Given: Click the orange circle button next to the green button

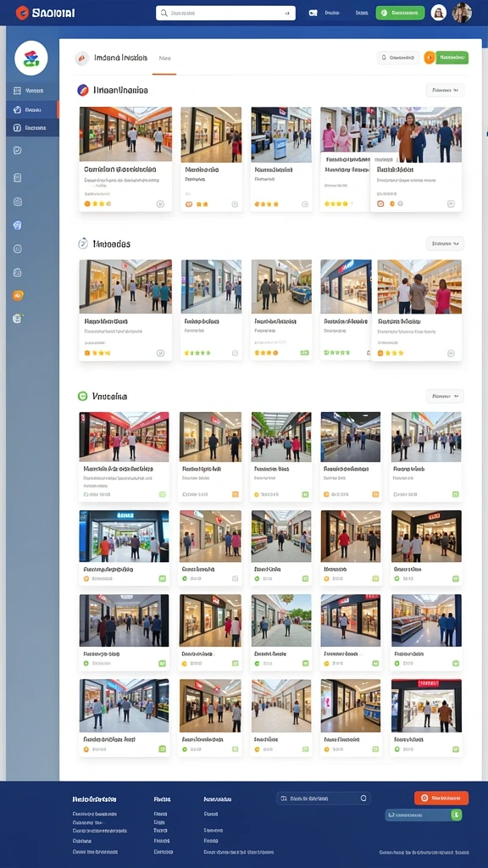Looking at the screenshot, I should [x=430, y=58].
